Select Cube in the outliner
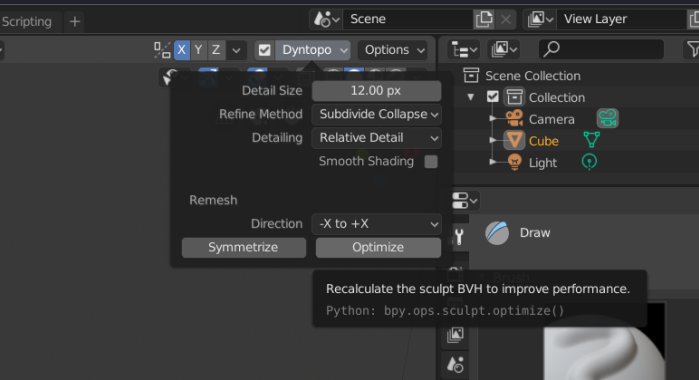699x380 pixels. (543, 141)
